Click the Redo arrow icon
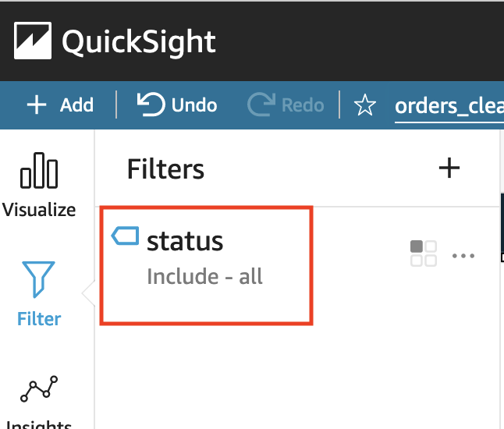The height and width of the screenshot is (429, 504). pos(260,104)
